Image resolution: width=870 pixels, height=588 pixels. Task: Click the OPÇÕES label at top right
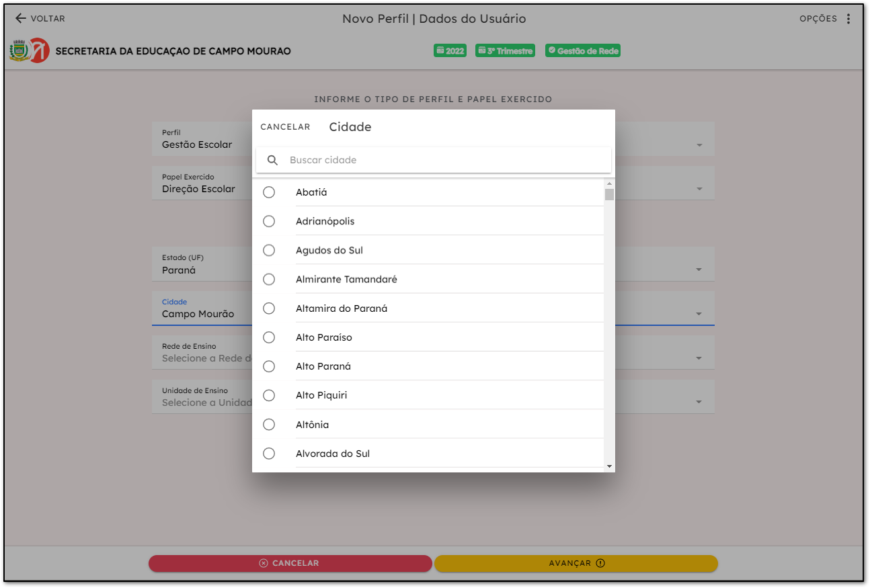tap(818, 19)
